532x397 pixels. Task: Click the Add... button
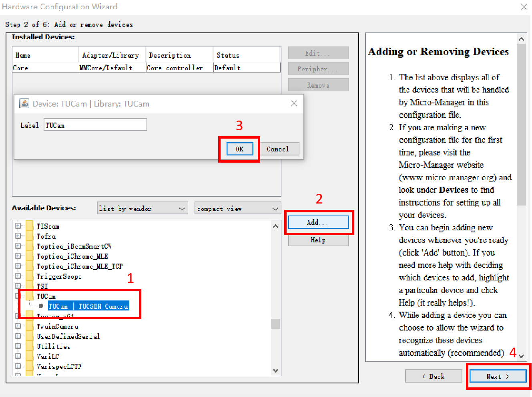click(x=318, y=222)
